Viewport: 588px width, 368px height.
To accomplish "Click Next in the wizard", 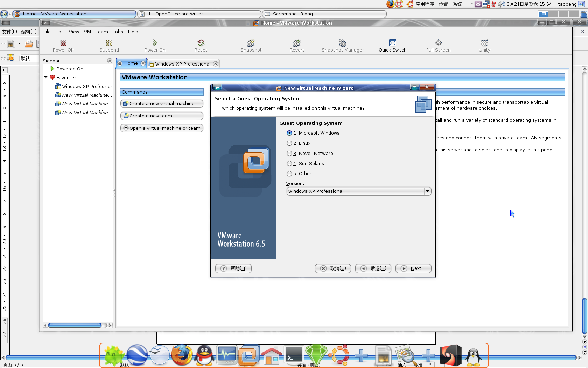I will tap(413, 268).
